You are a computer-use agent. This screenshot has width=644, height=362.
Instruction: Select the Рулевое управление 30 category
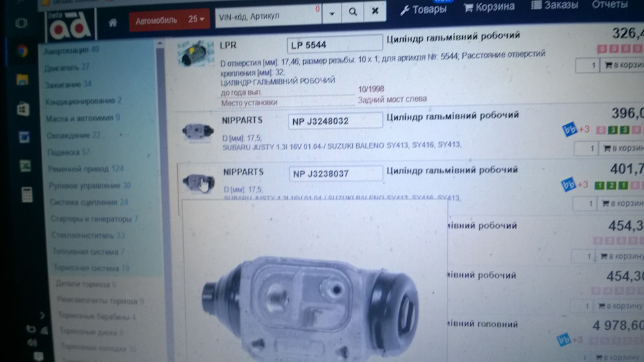coord(89,186)
